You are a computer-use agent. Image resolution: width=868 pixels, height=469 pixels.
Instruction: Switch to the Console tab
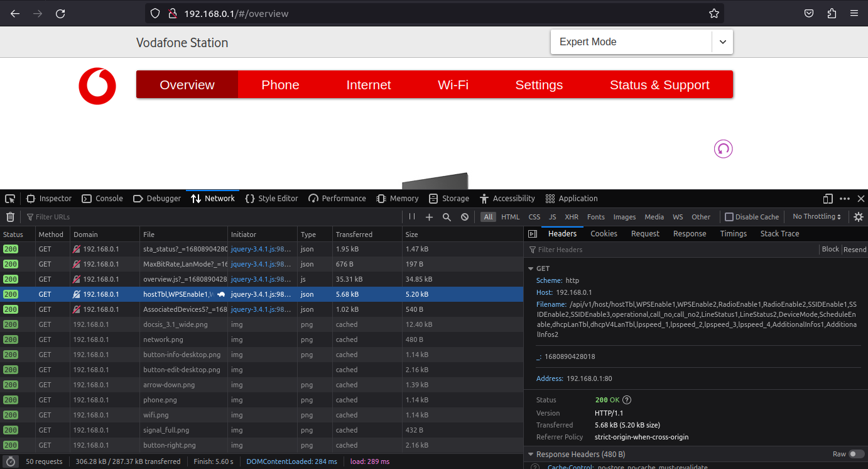point(102,199)
